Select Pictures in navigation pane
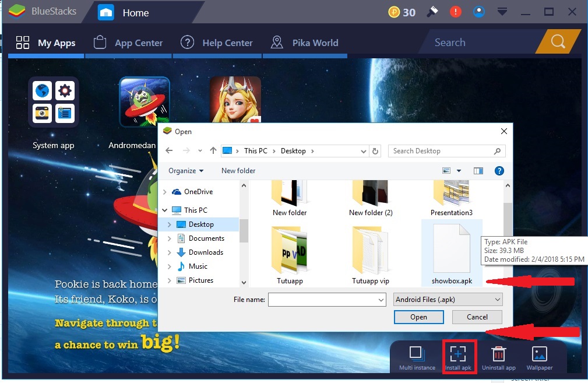The height and width of the screenshot is (383, 588). click(195, 280)
